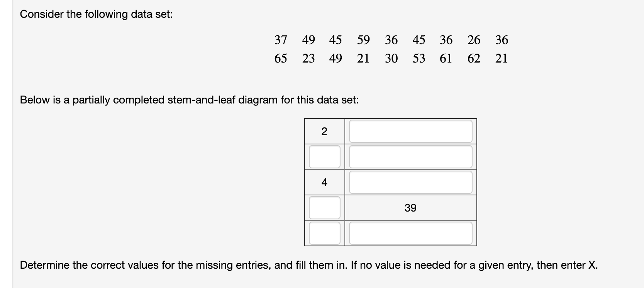This screenshot has width=644, height=288.
Task: Click the leaf input field beside stem 4
Action: coord(410,182)
